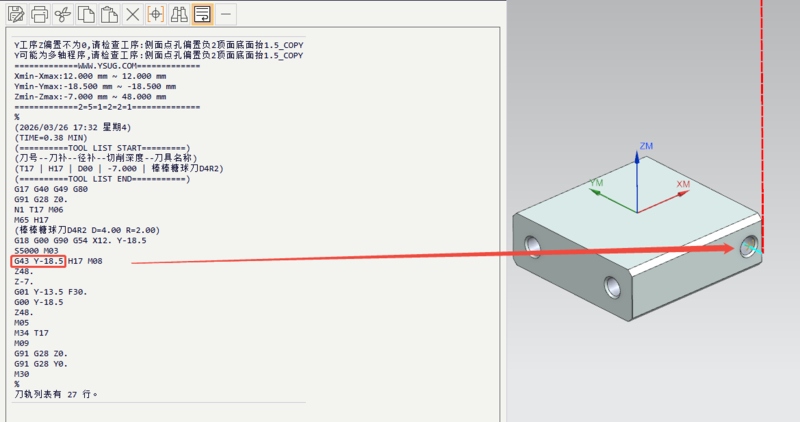Image resolution: width=800 pixels, height=422 pixels.
Task: Click the 'M05' line
Action: click(x=21, y=322)
